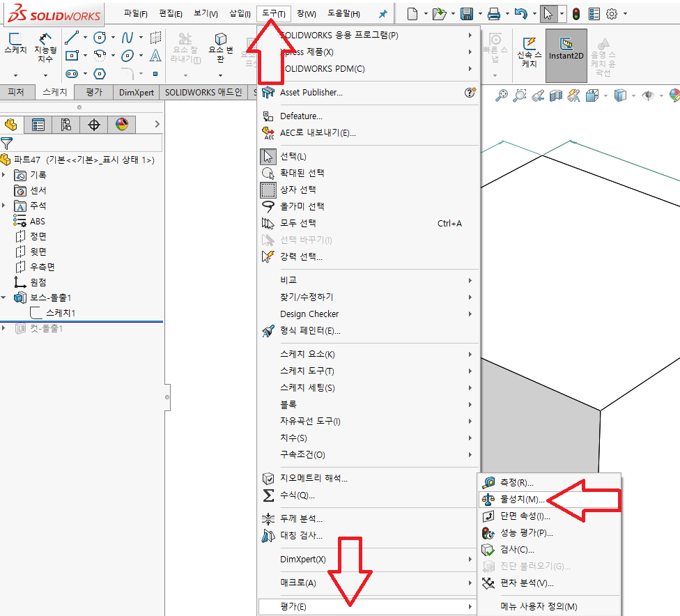Select the Text sketch tool

[x=155, y=56]
